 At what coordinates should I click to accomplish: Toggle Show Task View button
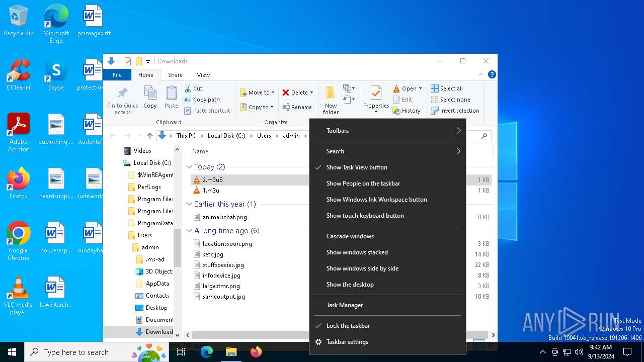(x=387, y=167)
